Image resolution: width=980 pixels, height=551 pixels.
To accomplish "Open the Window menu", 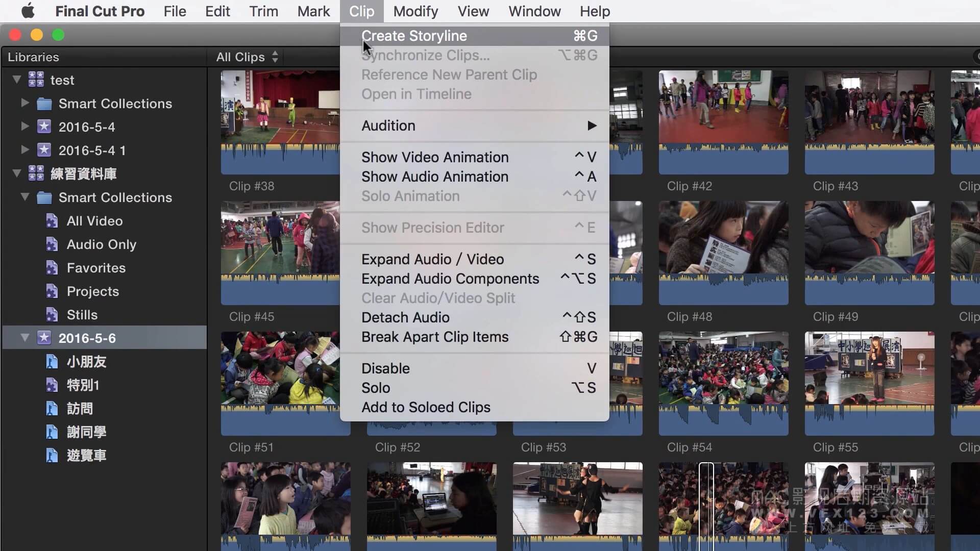I will (x=534, y=11).
